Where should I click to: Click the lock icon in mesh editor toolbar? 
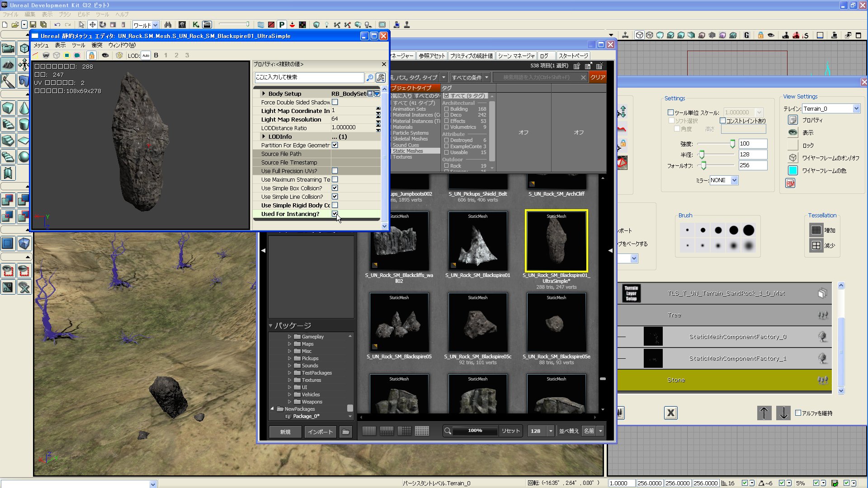coord(91,55)
